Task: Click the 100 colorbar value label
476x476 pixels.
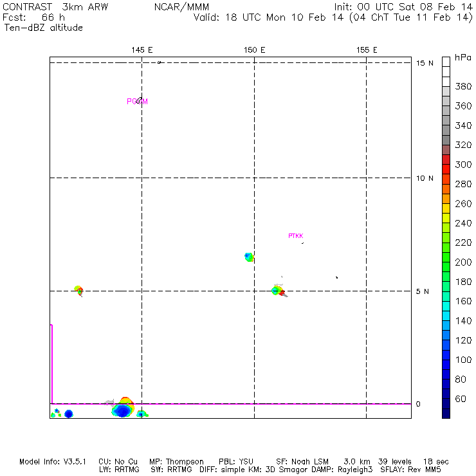Action: [463, 360]
